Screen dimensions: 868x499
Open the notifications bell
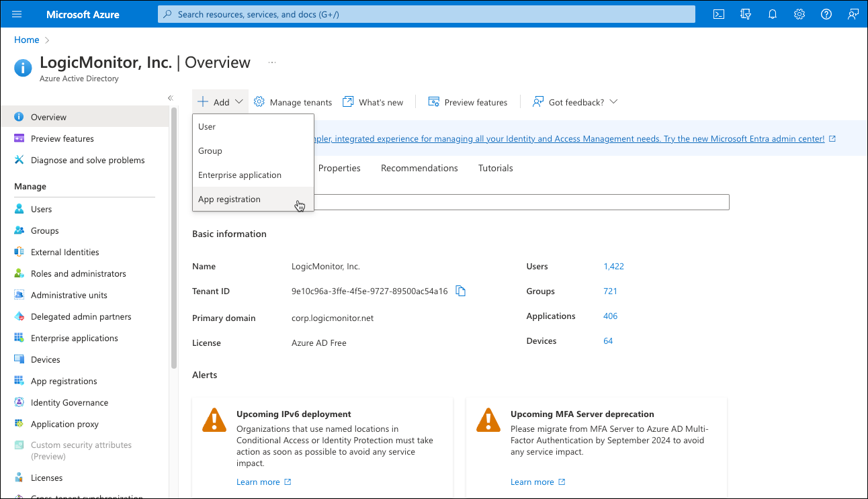click(773, 14)
